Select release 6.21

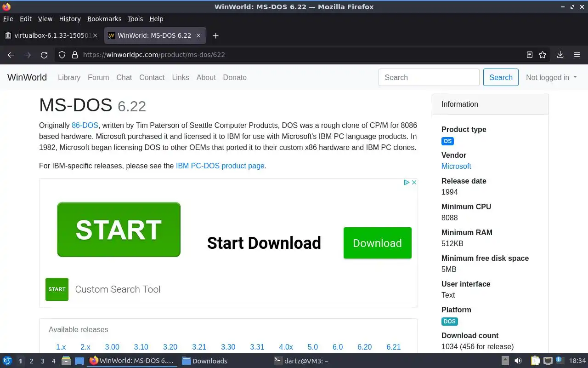[x=394, y=347]
